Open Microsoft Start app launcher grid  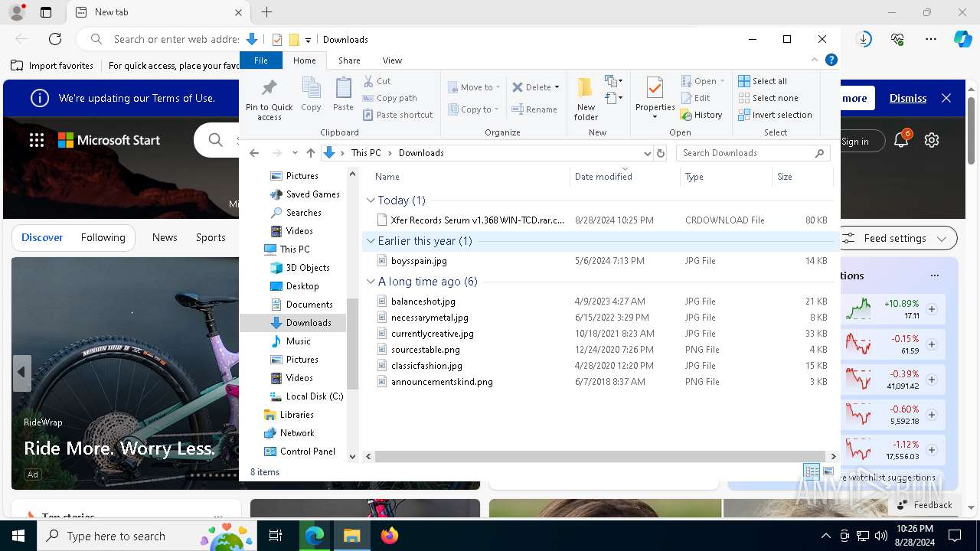pyautogui.click(x=37, y=140)
